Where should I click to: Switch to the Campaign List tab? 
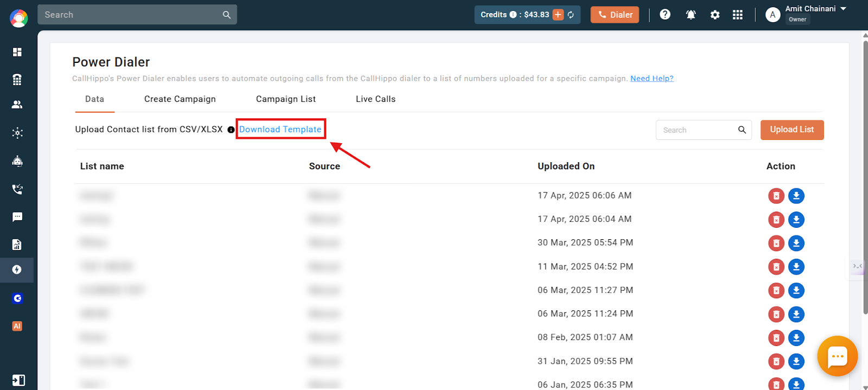[x=286, y=99]
